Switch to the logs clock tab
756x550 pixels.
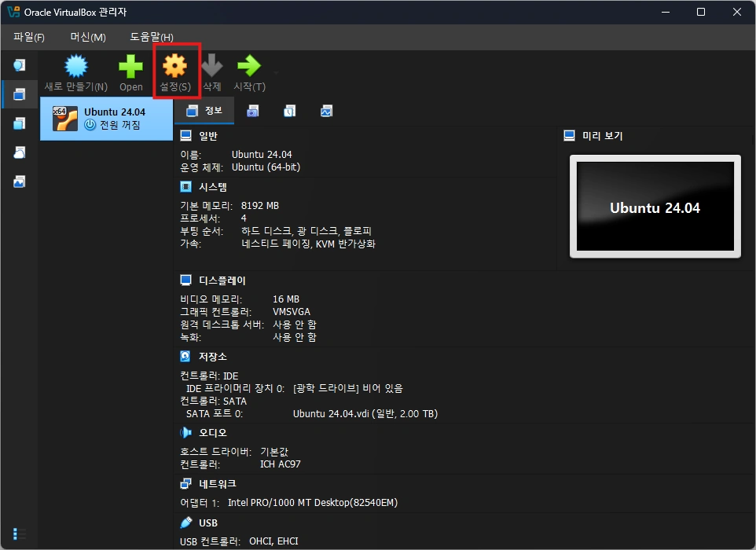(289, 112)
